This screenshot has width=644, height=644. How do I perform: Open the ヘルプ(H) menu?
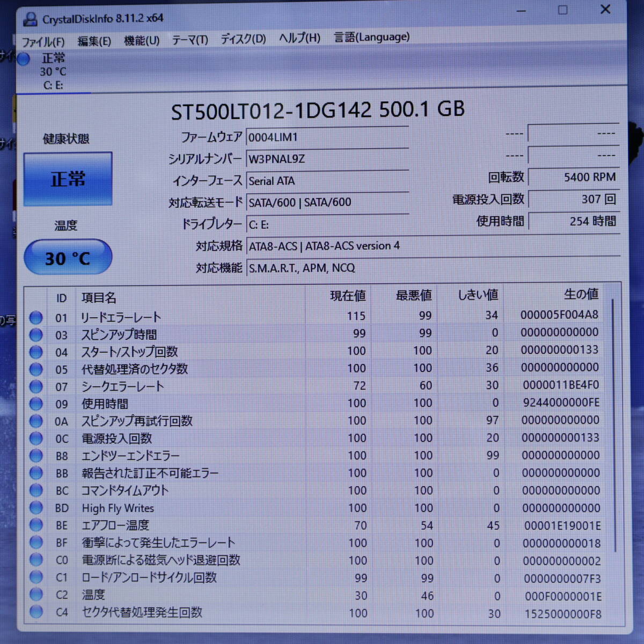(299, 38)
